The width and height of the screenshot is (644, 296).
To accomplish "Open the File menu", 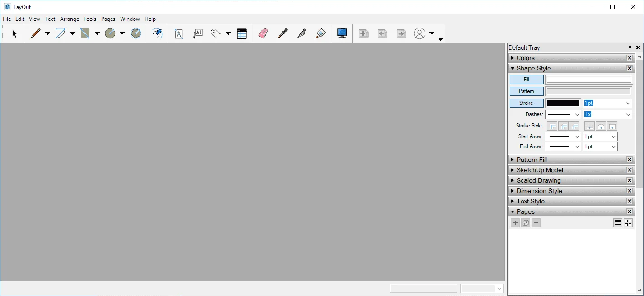I will (7, 19).
